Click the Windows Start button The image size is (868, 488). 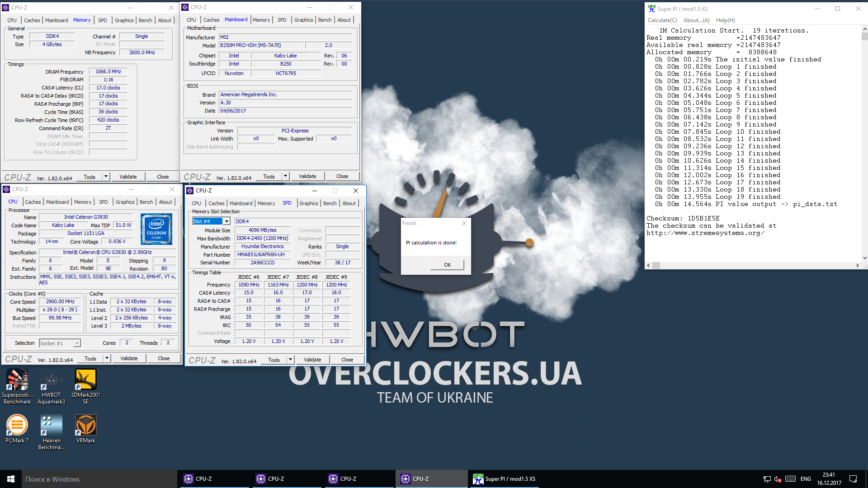click(x=11, y=479)
